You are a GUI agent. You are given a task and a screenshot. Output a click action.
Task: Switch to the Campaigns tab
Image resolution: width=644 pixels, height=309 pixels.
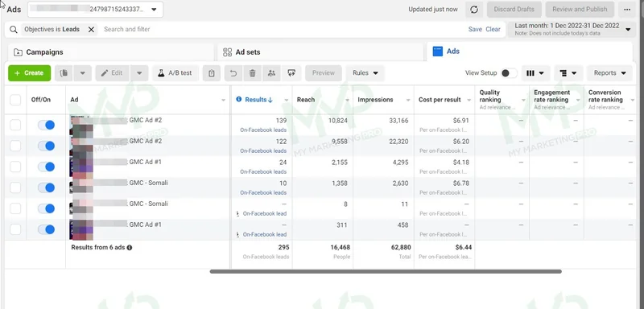(x=111, y=52)
